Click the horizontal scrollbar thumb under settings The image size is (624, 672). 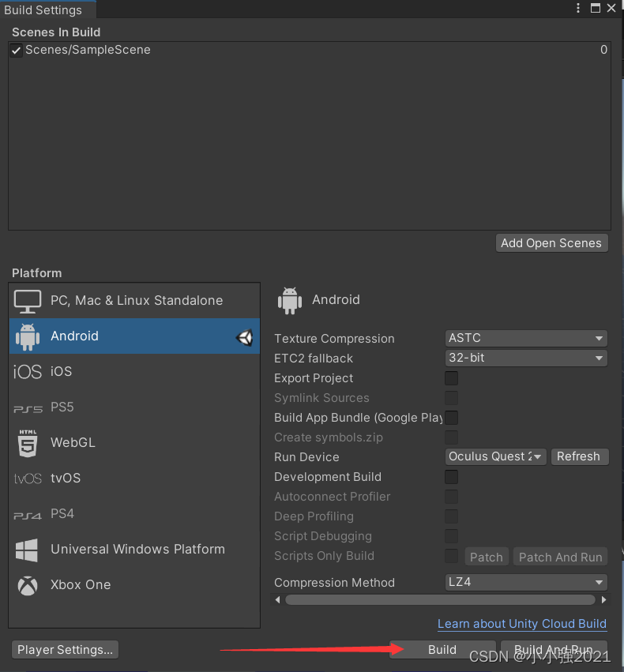(x=440, y=600)
